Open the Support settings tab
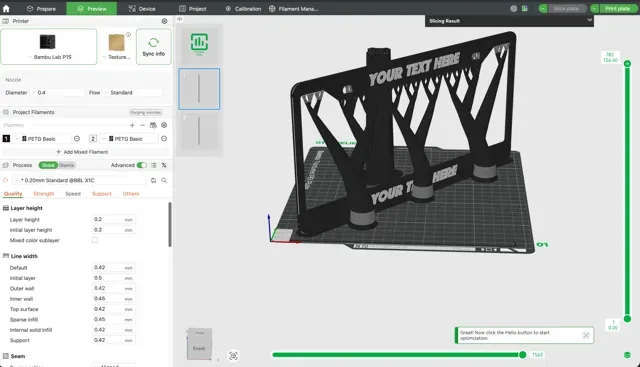 102,194
